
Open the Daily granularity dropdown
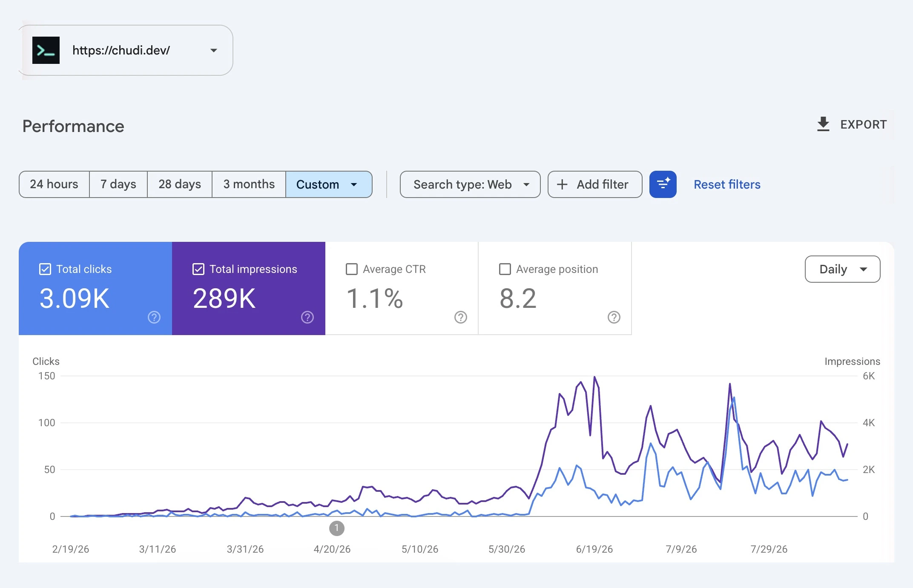click(x=842, y=269)
